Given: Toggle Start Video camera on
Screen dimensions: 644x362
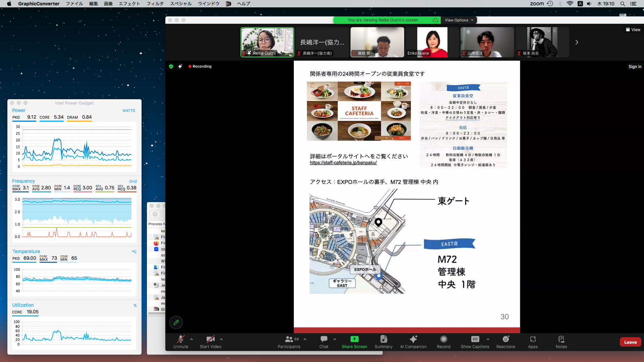Looking at the screenshot, I should [210, 339].
